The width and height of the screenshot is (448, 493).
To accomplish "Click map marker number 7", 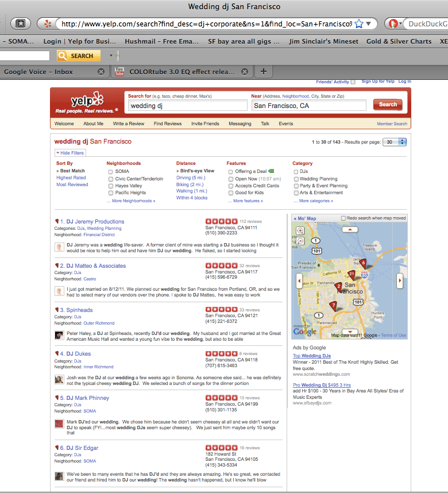I will (333, 305).
